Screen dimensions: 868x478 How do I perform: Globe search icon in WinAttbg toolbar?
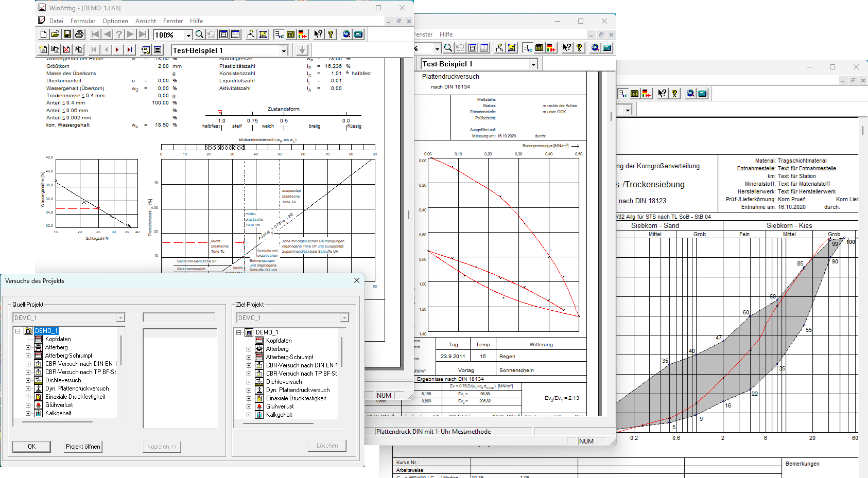coord(346,34)
